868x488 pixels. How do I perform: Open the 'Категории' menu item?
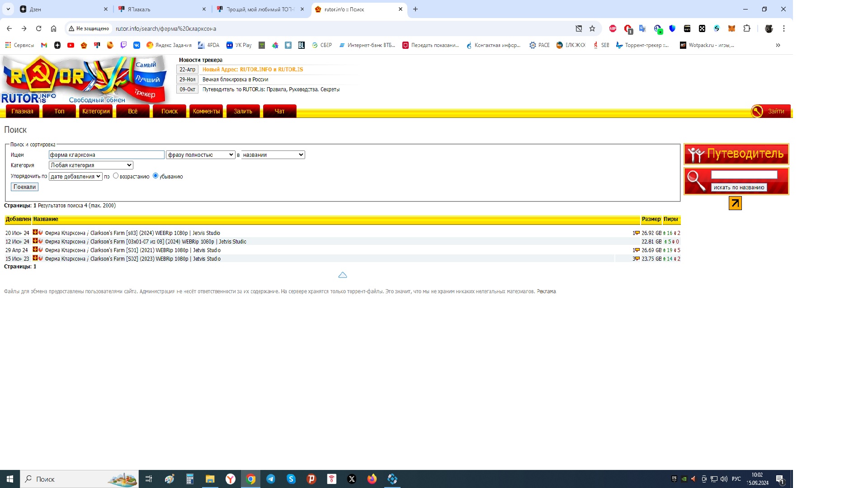(96, 111)
